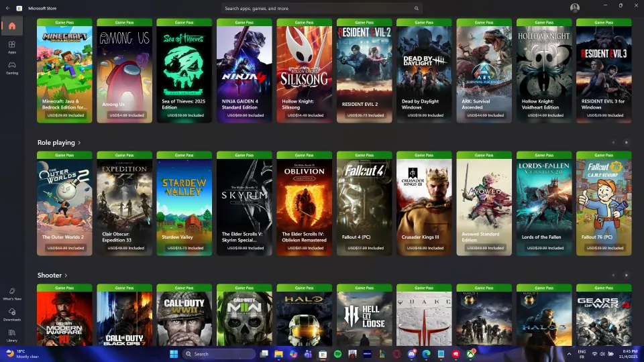Open the Hell Let Loose card
The image size is (644, 362).
[364, 315]
